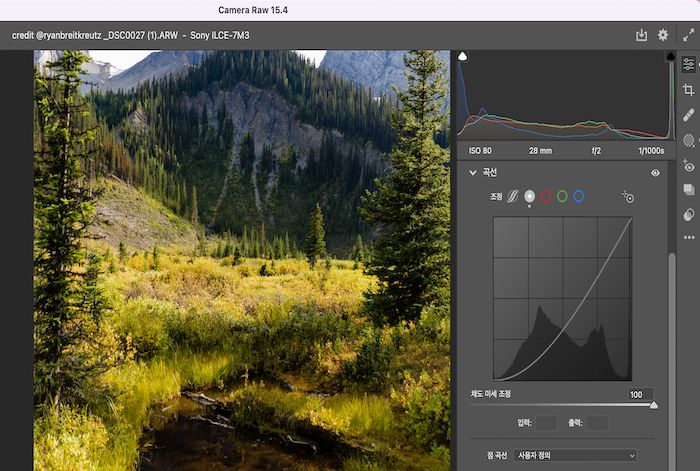
Task: Select the blue channel curve circle
Action: [579, 196]
